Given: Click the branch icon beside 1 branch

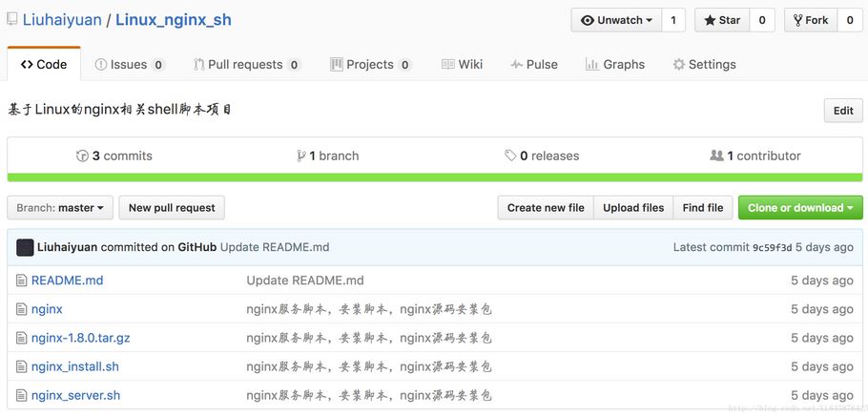Looking at the screenshot, I should click(x=301, y=156).
